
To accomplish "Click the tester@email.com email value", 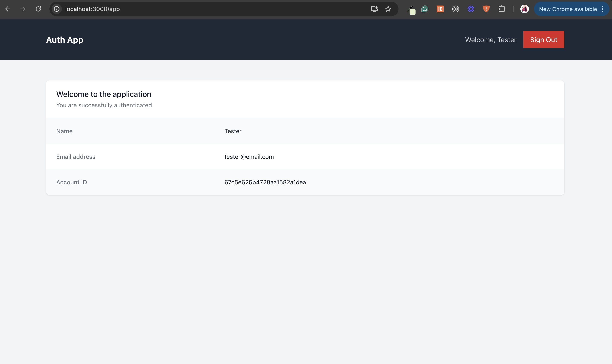I will tap(249, 157).
